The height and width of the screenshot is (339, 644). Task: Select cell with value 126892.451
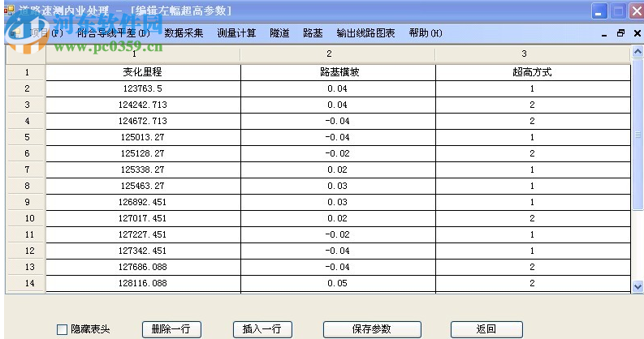point(143,202)
